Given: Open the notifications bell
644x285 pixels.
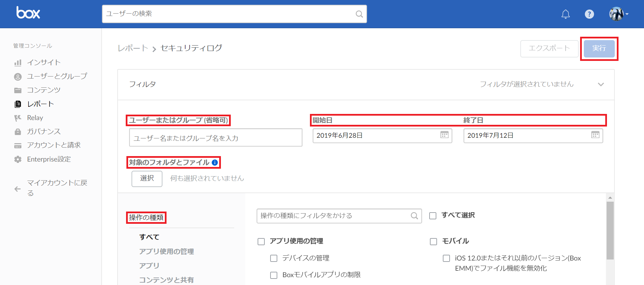Looking at the screenshot, I should (565, 14).
